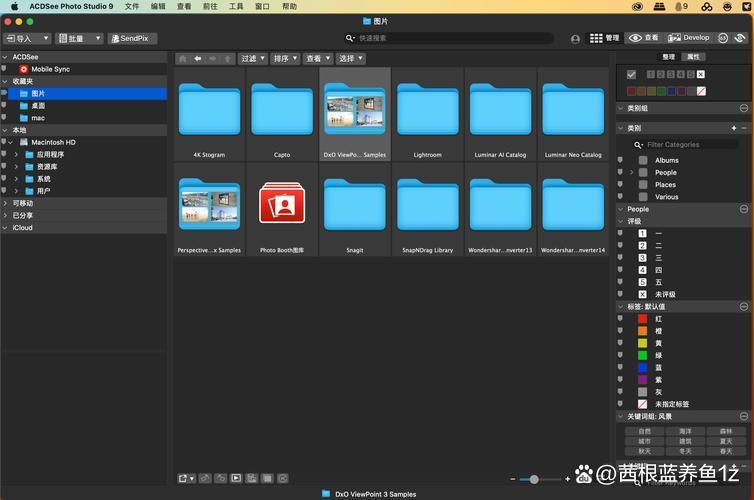Image resolution: width=754 pixels, height=500 pixels.
Task: Go to the home folder icon
Action: coord(182,59)
